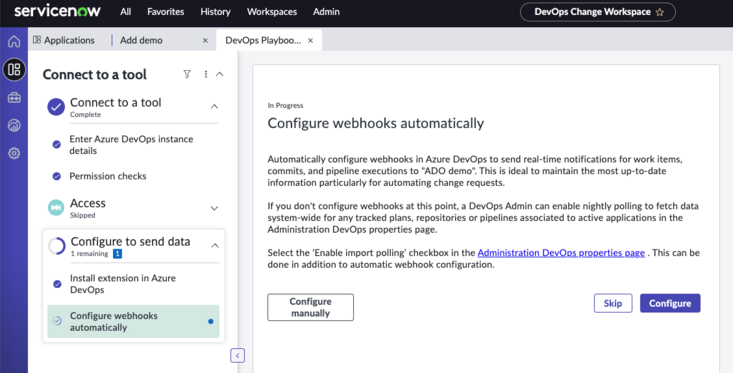Open the toolbox icon in sidebar
This screenshot has width=733, height=373.
tap(14, 98)
